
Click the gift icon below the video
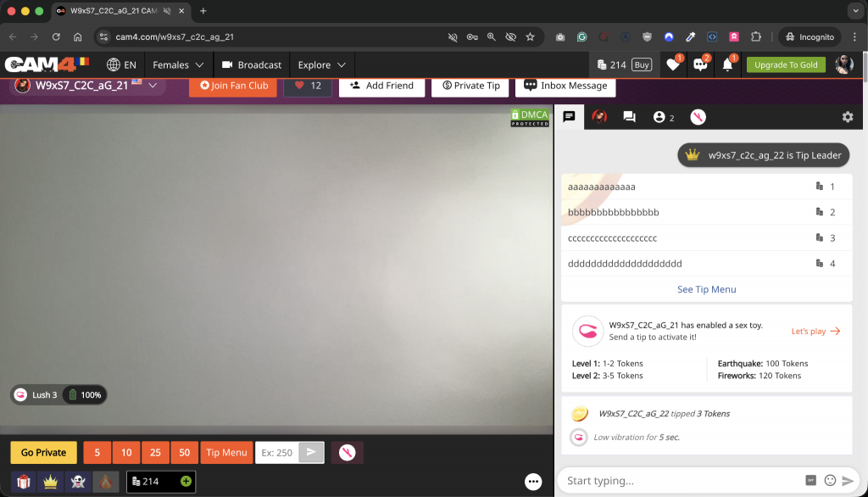(23, 481)
